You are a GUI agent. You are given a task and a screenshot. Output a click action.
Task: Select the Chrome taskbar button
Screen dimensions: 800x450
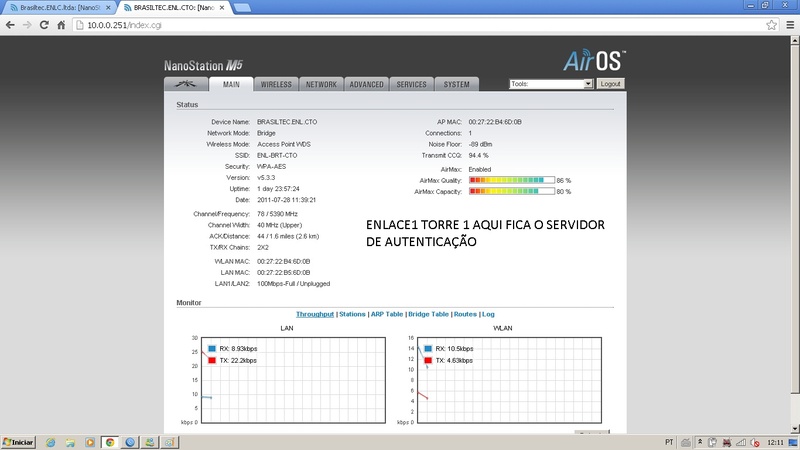(110, 442)
